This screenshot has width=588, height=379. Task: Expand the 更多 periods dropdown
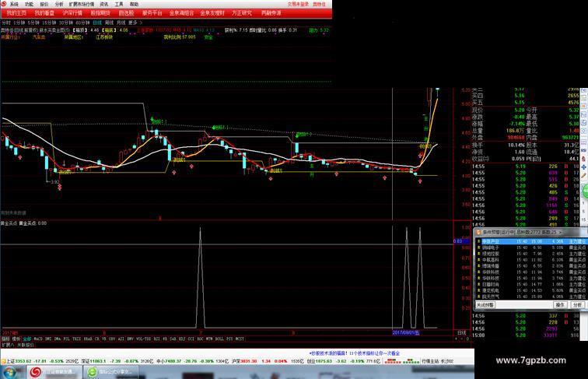pos(135,23)
